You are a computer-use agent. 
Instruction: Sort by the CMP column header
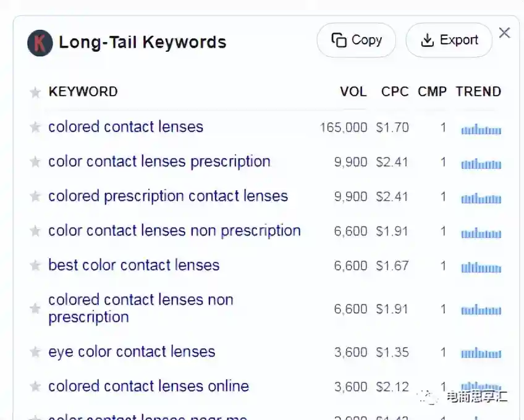coord(432,91)
